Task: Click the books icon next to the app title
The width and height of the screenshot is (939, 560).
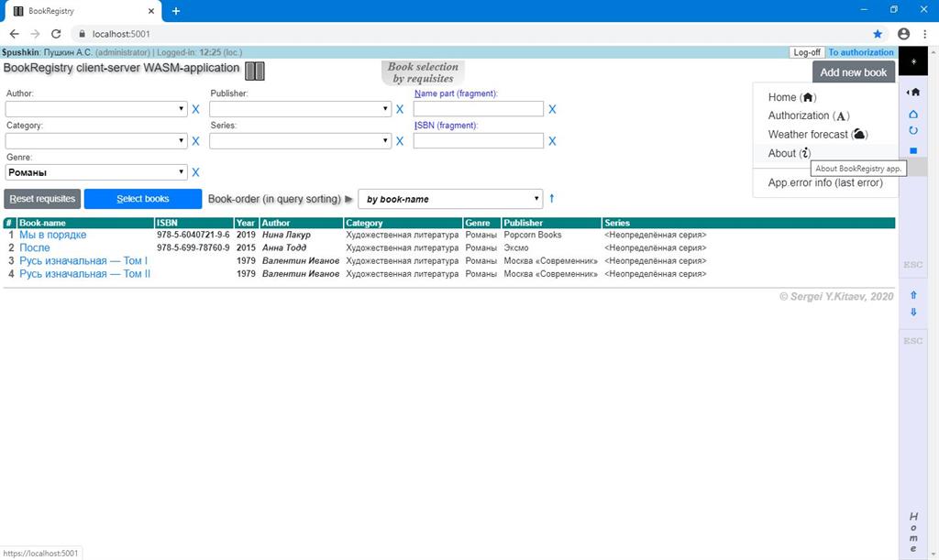Action: tap(254, 71)
